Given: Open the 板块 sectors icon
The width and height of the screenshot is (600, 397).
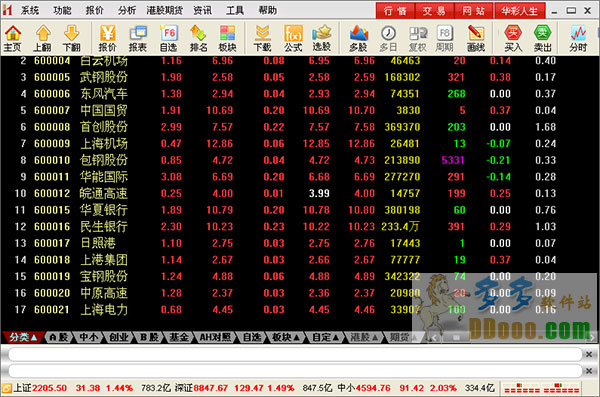Looking at the screenshot, I should click(x=227, y=38).
